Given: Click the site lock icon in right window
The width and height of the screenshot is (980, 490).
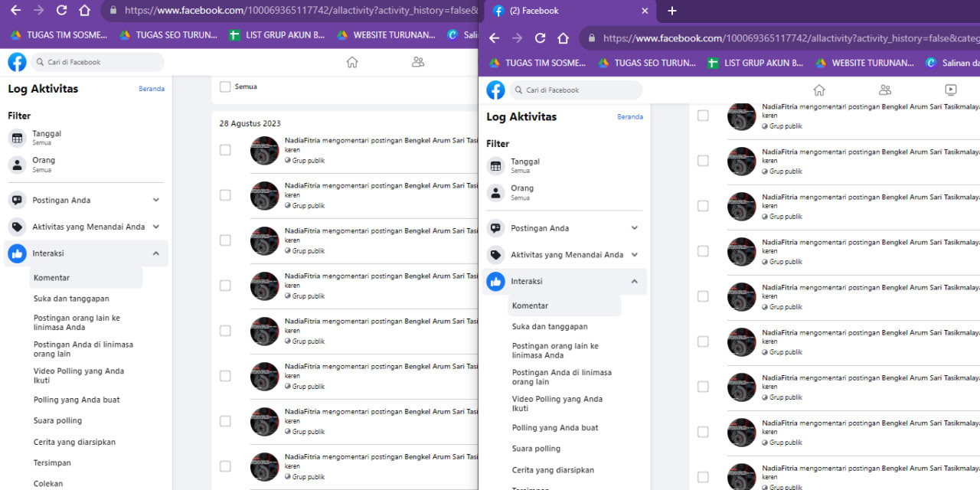Looking at the screenshot, I should [x=592, y=38].
